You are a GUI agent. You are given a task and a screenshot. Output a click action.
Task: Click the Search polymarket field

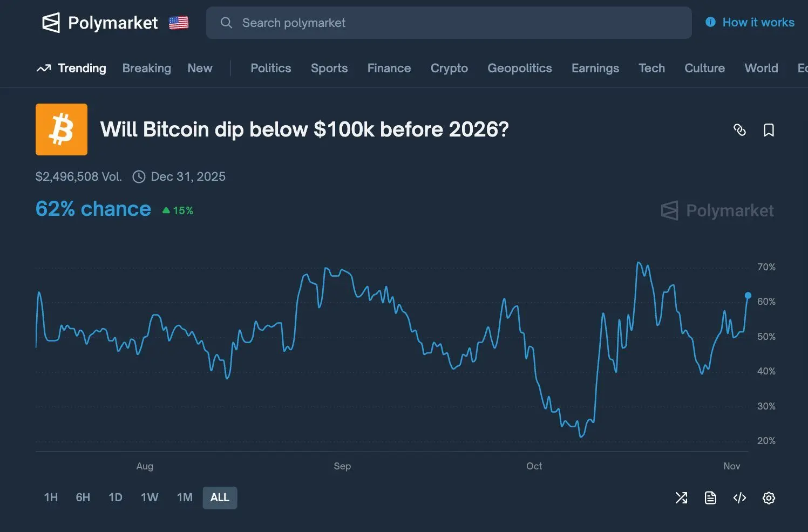pyautogui.click(x=448, y=23)
